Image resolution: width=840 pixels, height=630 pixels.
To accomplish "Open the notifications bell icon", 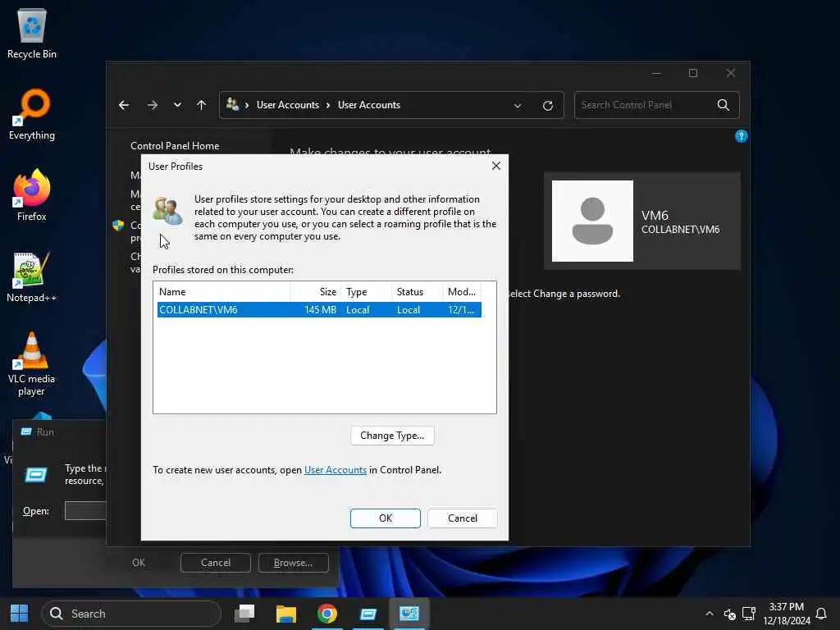I will [x=820, y=614].
